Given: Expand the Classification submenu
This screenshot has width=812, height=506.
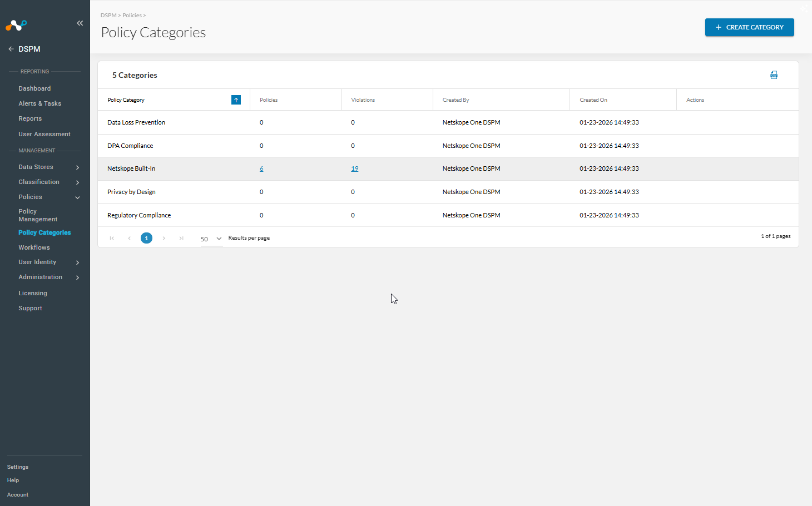Looking at the screenshot, I should tap(77, 182).
